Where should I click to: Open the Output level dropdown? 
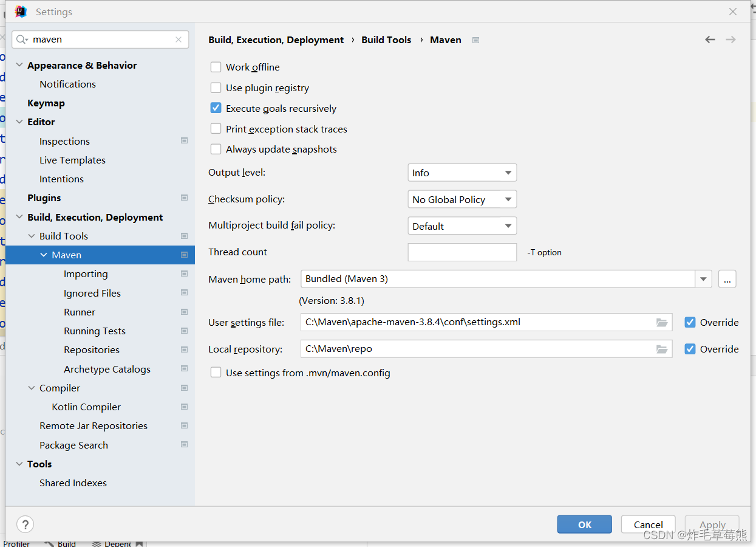tap(462, 173)
